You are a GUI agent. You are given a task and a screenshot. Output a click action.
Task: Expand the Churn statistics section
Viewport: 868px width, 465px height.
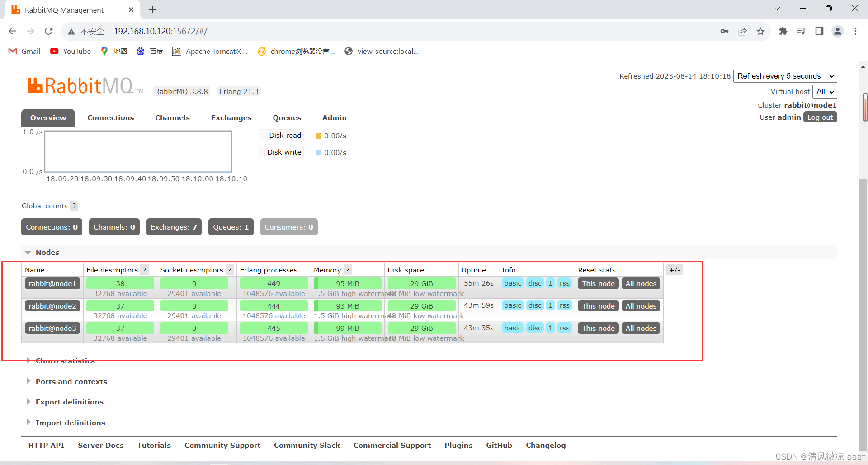[65, 361]
